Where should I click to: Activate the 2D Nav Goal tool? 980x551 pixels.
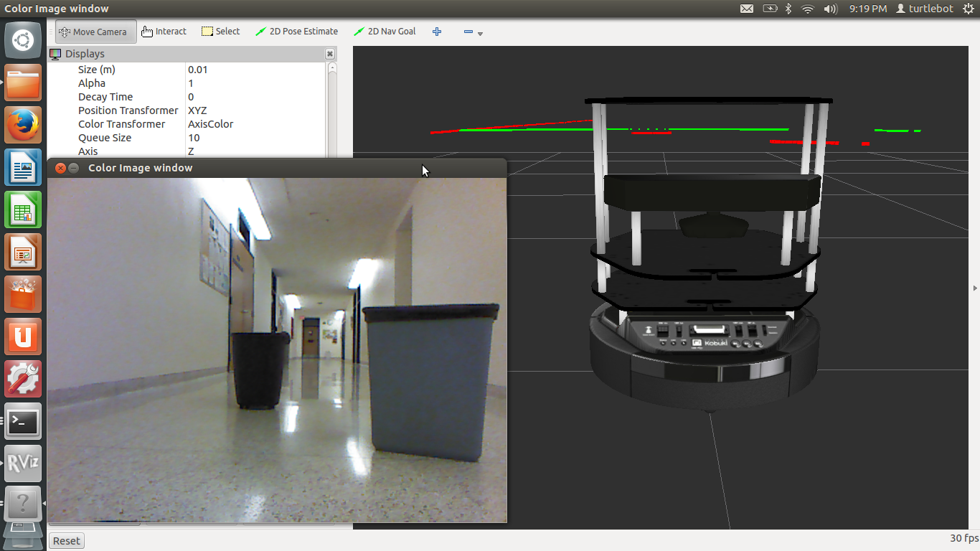click(385, 32)
